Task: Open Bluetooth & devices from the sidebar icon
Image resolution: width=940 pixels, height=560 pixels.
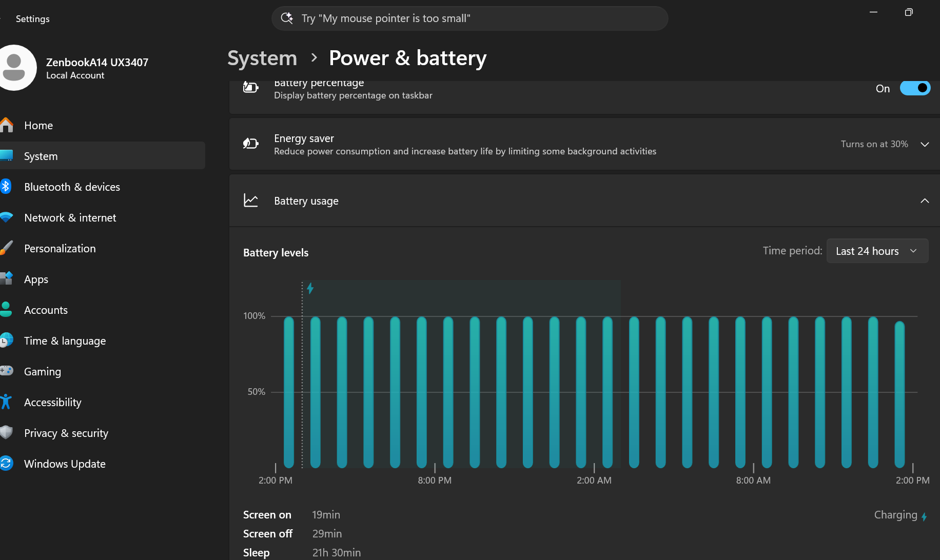Action: [x=6, y=187]
